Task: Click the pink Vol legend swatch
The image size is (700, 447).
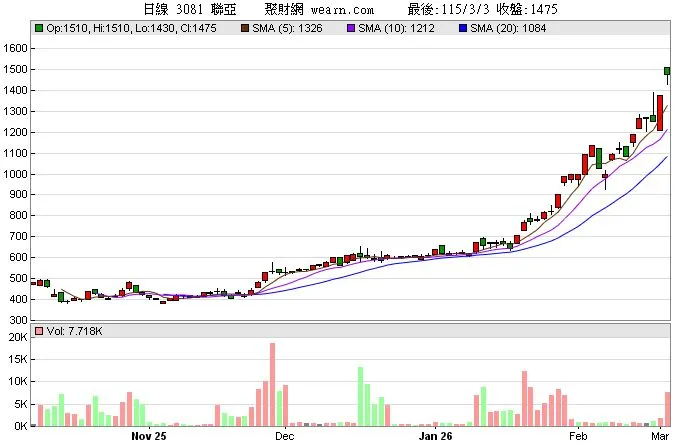Action: point(39,331)
